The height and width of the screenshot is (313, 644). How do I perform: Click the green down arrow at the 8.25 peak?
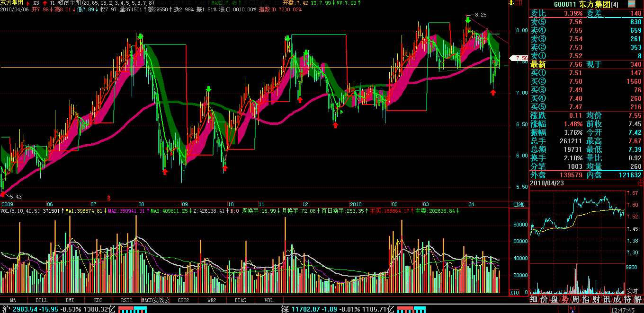(468, 20)
